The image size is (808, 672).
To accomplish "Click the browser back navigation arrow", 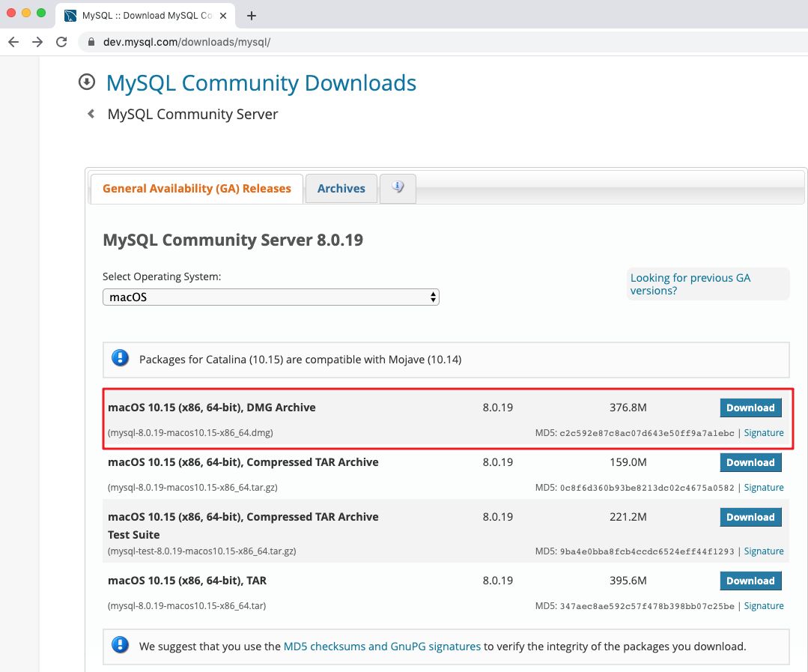I will click(x=13, y=42).
